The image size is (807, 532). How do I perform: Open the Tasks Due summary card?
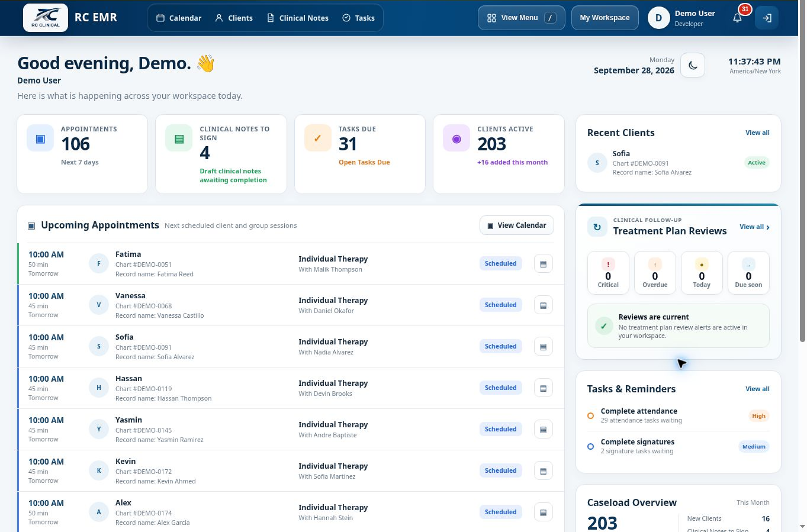[360, 154]
